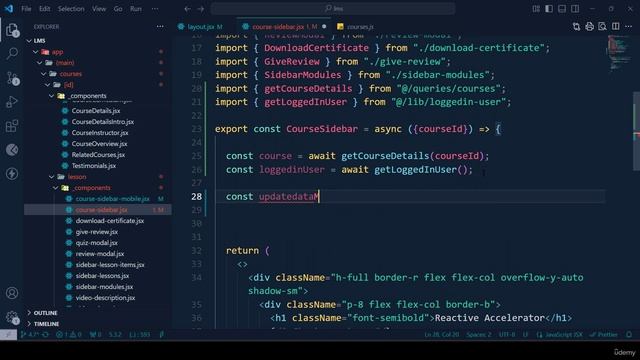Click the git branch indicator in status bar
The width and height of the screenshot is (640, 360).
click(x=35, y=335)
